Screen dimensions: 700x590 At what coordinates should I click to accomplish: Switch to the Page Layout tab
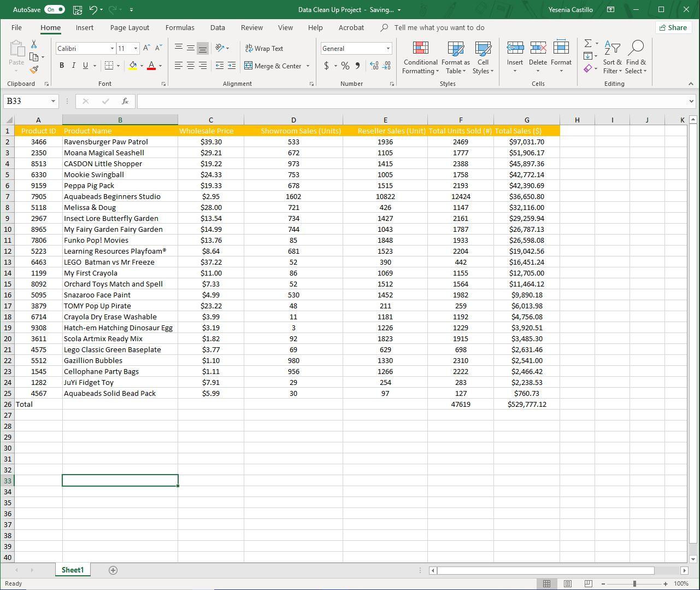pos(130,27)
